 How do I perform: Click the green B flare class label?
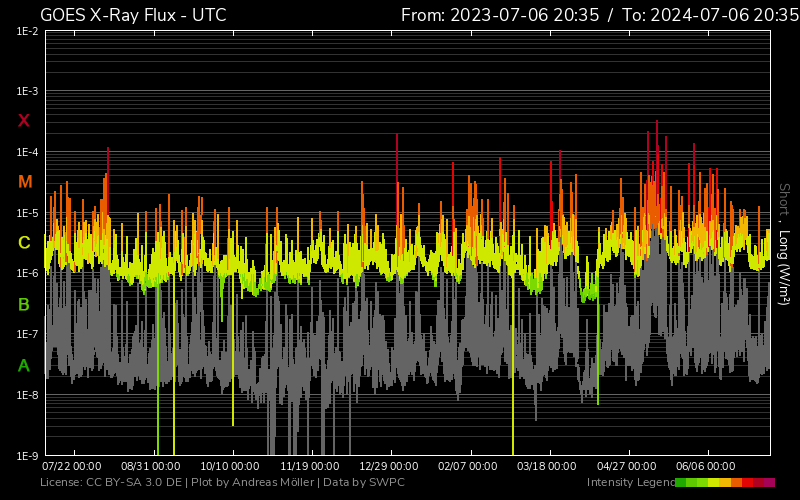pyautogui.click(x=24, y=305)
